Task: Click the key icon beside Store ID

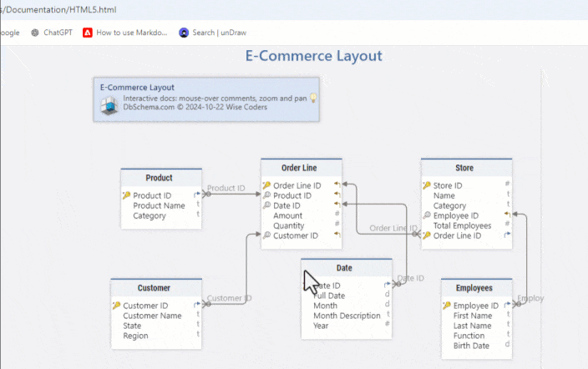Action: [427, 185]
